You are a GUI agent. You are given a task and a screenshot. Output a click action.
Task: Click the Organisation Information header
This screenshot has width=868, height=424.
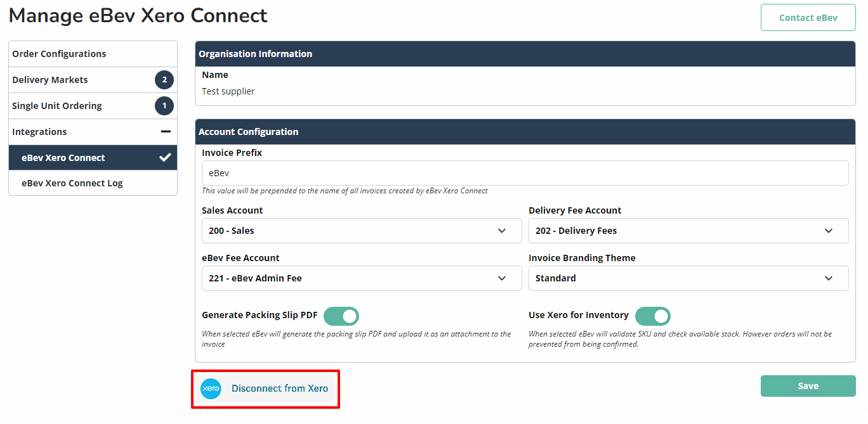(525, 54)
